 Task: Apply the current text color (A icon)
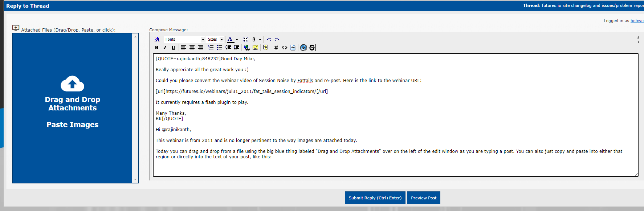230,39
